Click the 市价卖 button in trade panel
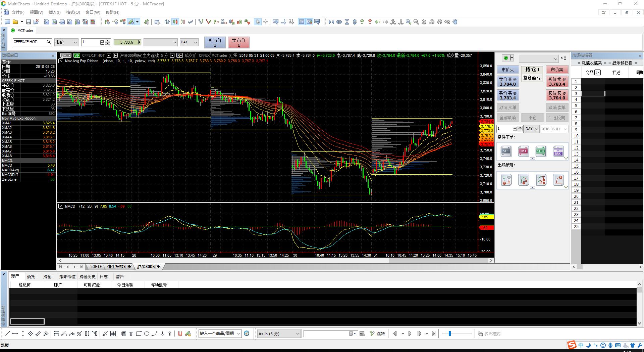The height and width of the screenshot is (352, 644). tap(557, 70)
